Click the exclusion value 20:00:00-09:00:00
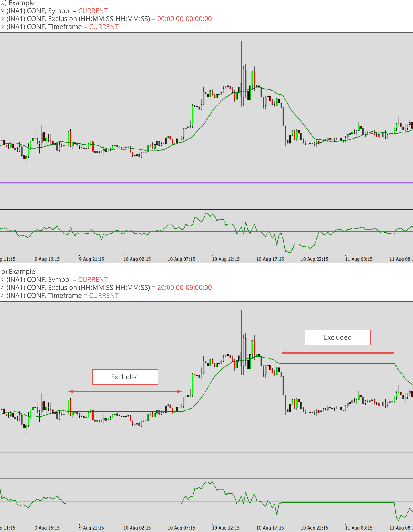 coord(184,287)
